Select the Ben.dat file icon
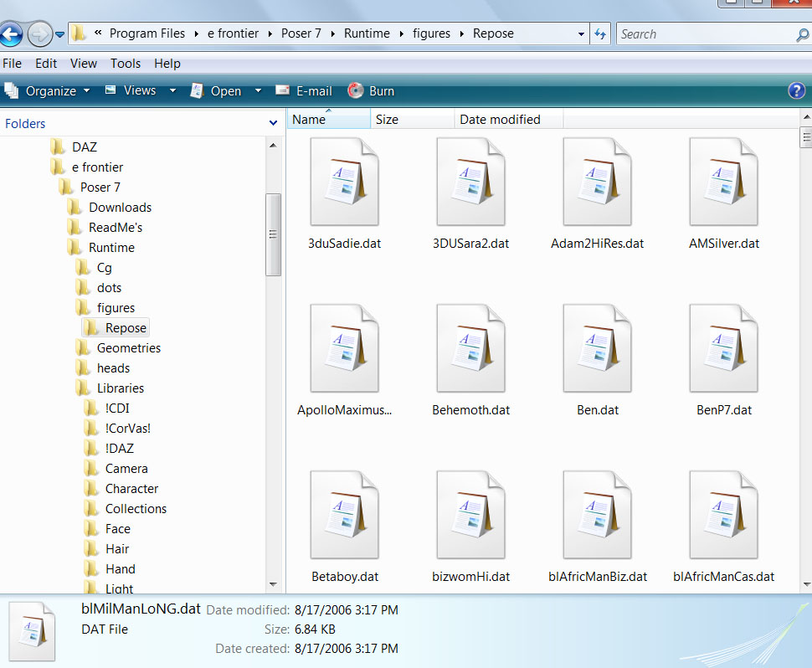 (597, 349)
